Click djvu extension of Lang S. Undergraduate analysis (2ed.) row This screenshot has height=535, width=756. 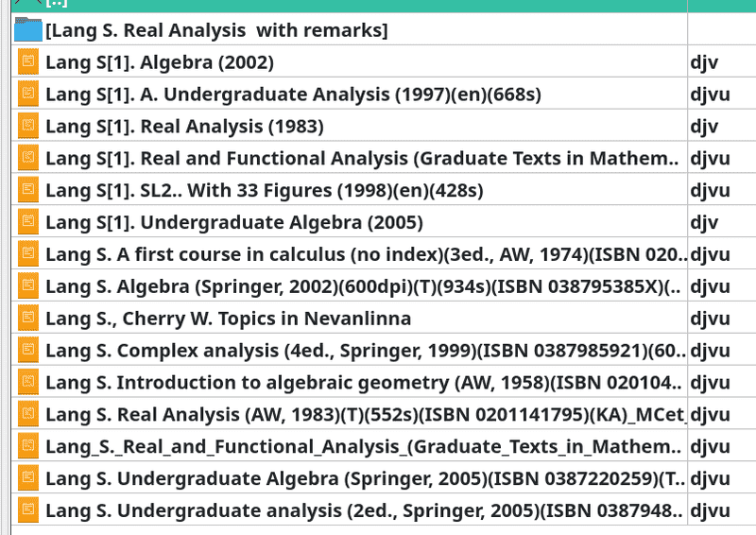(x=710, y=510)
